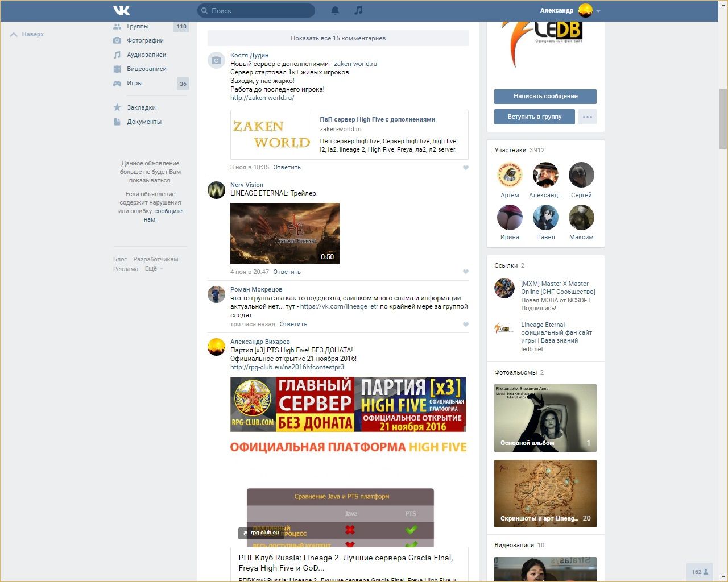Open Ирина's member avatar
Viewport: 728px width, 582px height.
click(x=510, y=217)
